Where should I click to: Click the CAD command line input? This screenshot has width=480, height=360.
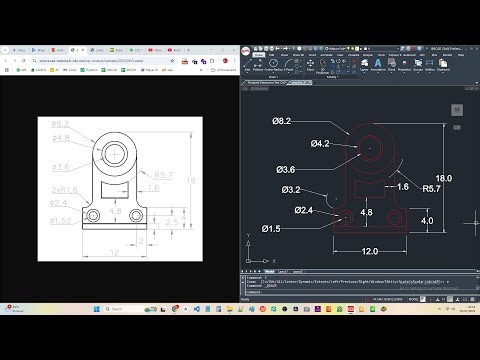click(x=360, y=292)
